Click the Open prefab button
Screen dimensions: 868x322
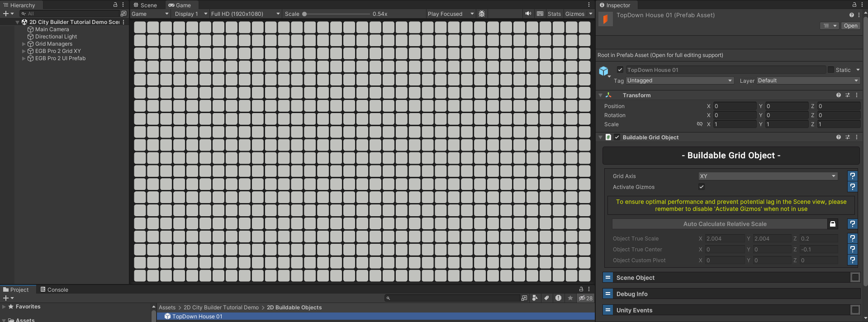point(850,26)
